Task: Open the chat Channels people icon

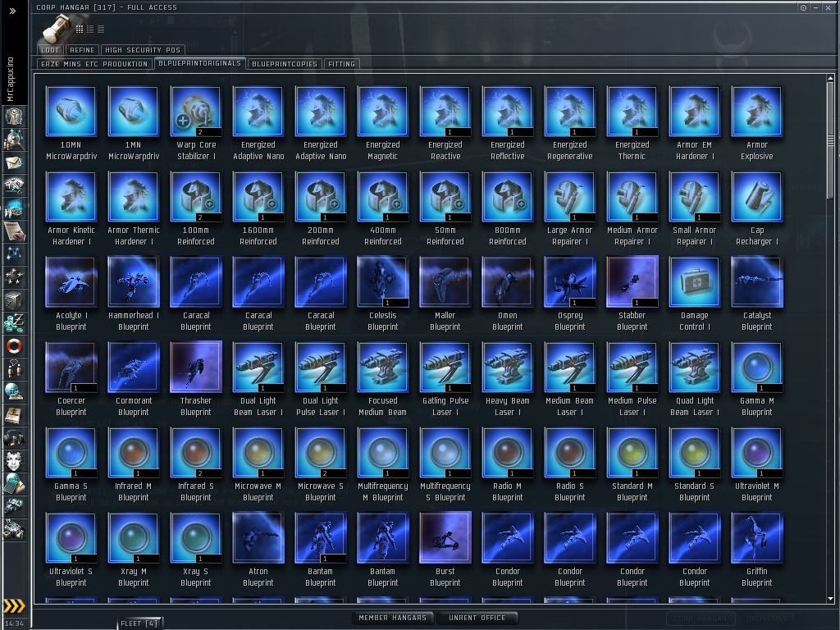Action: (13, 369)
